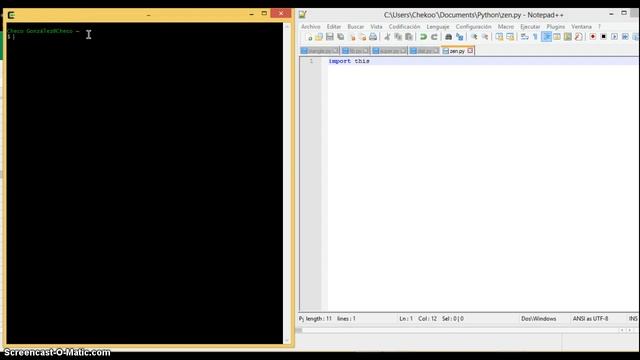Click 'Ln : 1' in status bar
The height and width of the screenshot is (360, 640).
pos(406,318)
